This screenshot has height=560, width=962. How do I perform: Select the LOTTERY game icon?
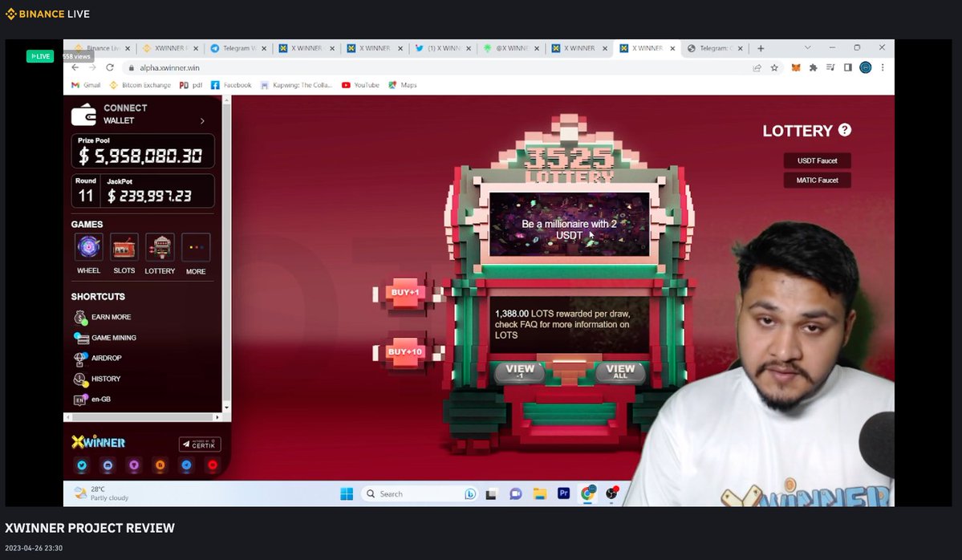coord(160,246)
